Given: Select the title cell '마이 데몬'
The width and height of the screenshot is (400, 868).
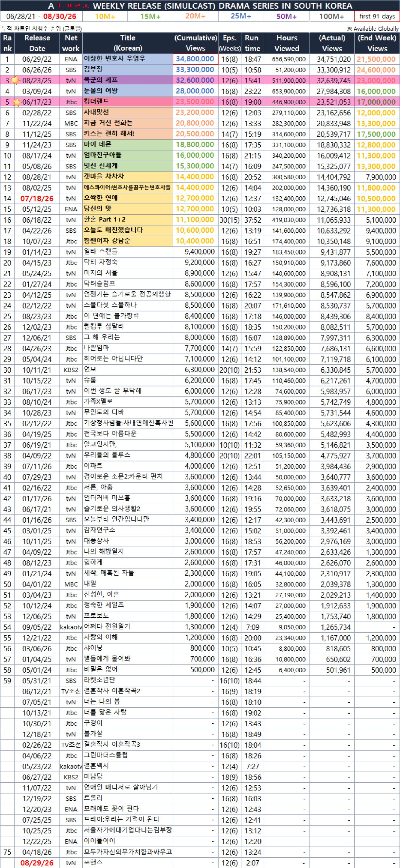Looking at the screenshot, I should pos(128,145).
